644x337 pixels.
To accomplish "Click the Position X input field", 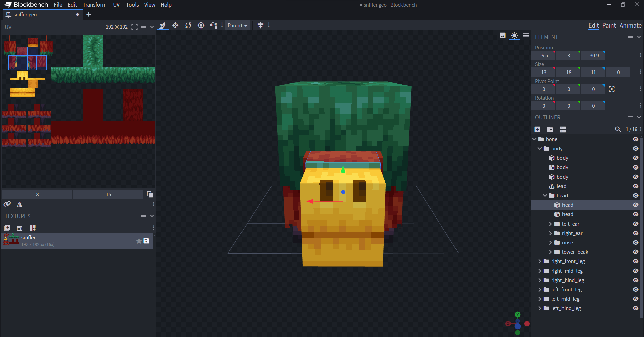I will [x=543, y=56].
